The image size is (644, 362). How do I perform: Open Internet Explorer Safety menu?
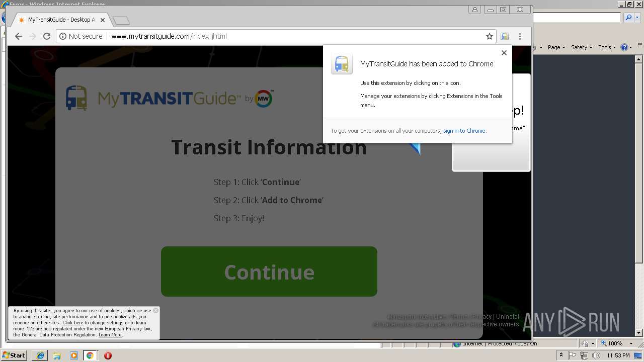point(581,47)
